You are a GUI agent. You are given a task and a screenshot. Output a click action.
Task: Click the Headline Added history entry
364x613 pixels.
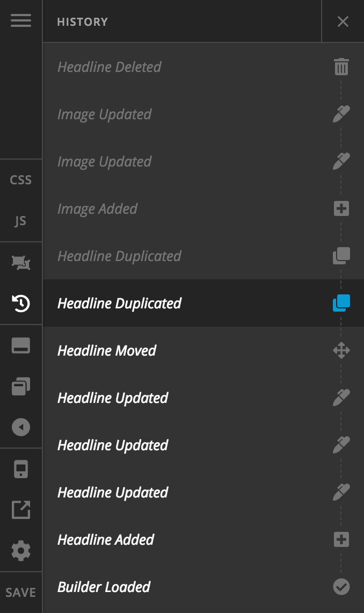(x=106, y=540)
